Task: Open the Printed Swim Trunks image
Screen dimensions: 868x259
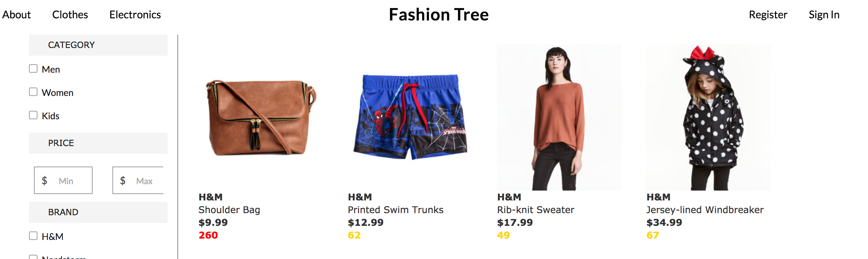Action: click(x=410, y=118)
